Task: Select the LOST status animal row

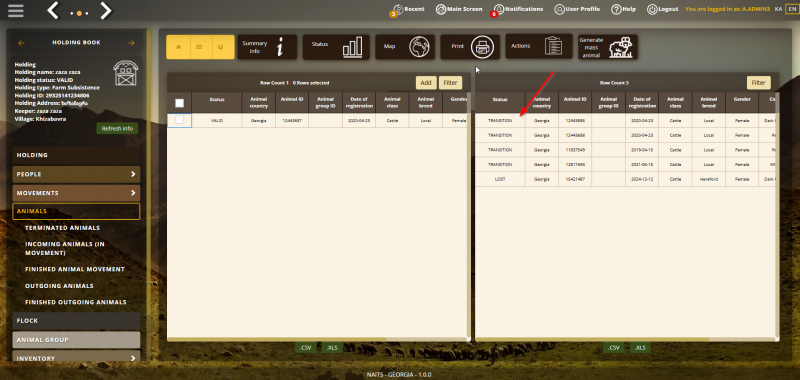Action: [625, 180]
